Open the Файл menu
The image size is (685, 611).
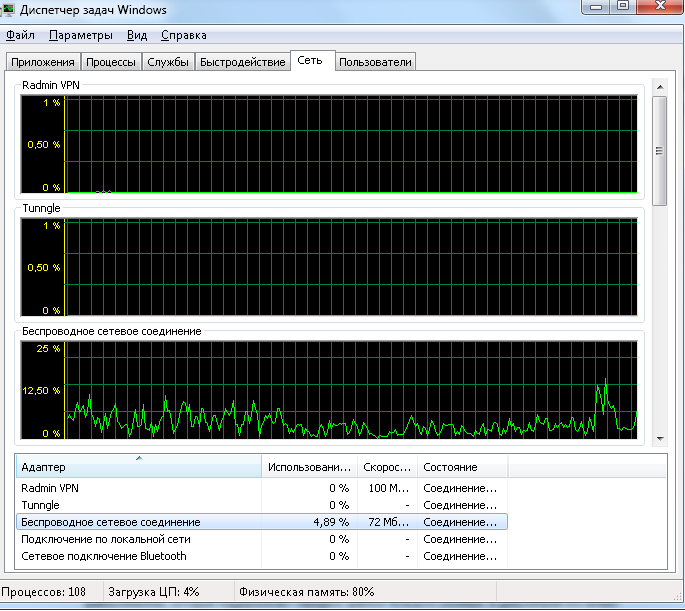click(x=20, y=35)
